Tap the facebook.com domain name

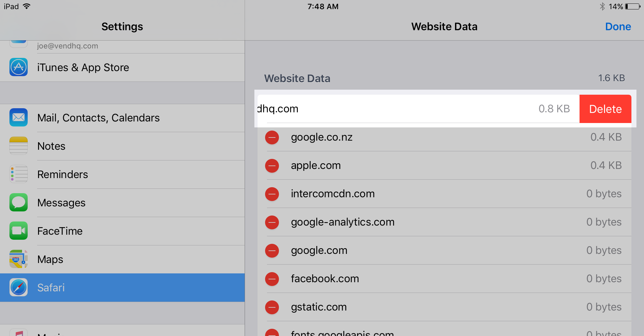coord(325,278)
